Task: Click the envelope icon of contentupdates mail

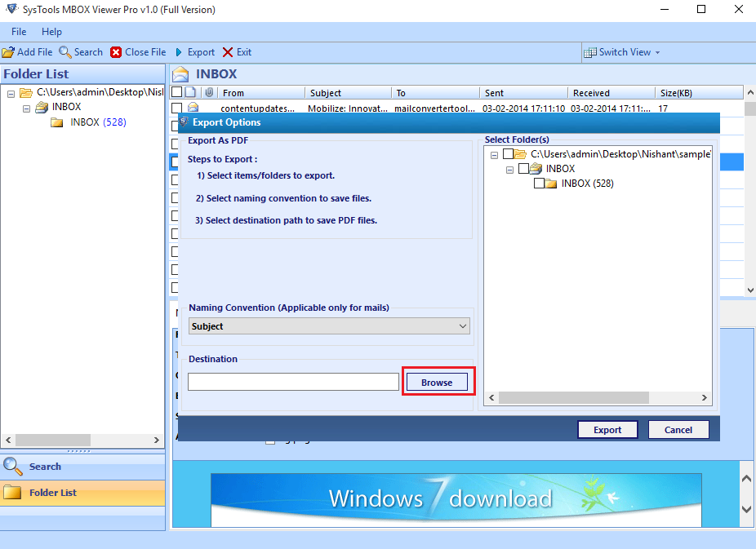Action: [193, 107]
